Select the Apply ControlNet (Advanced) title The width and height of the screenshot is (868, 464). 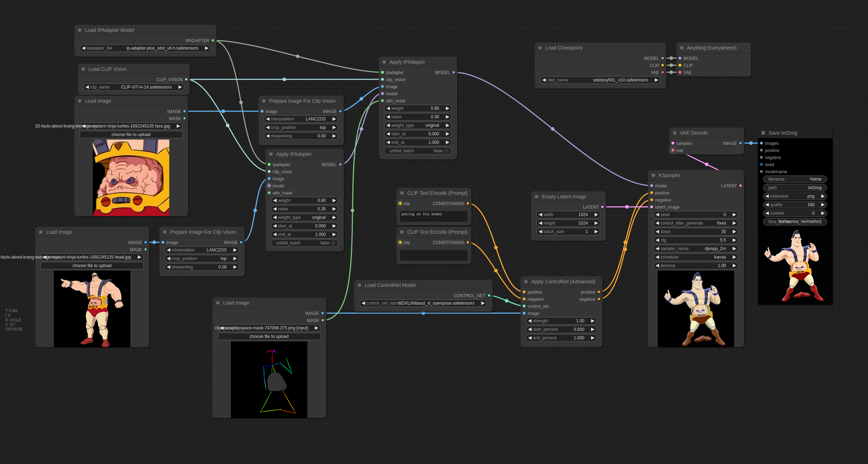click(x=563, y=282)
